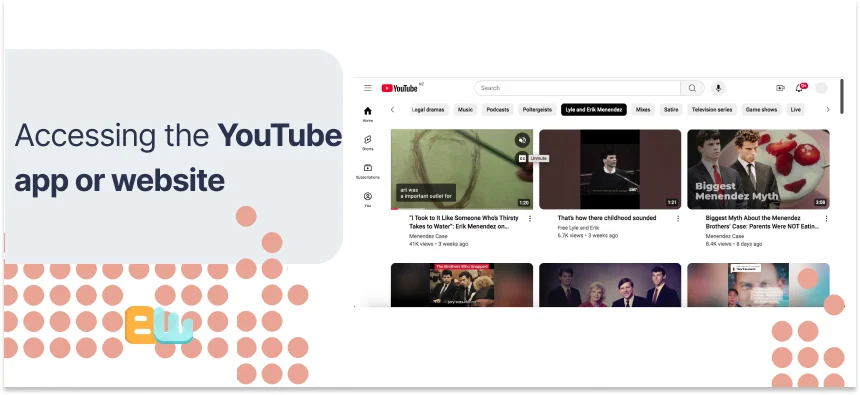
Task: Open the "I Took to It Like Someone" title
Action: pos(463,222)
